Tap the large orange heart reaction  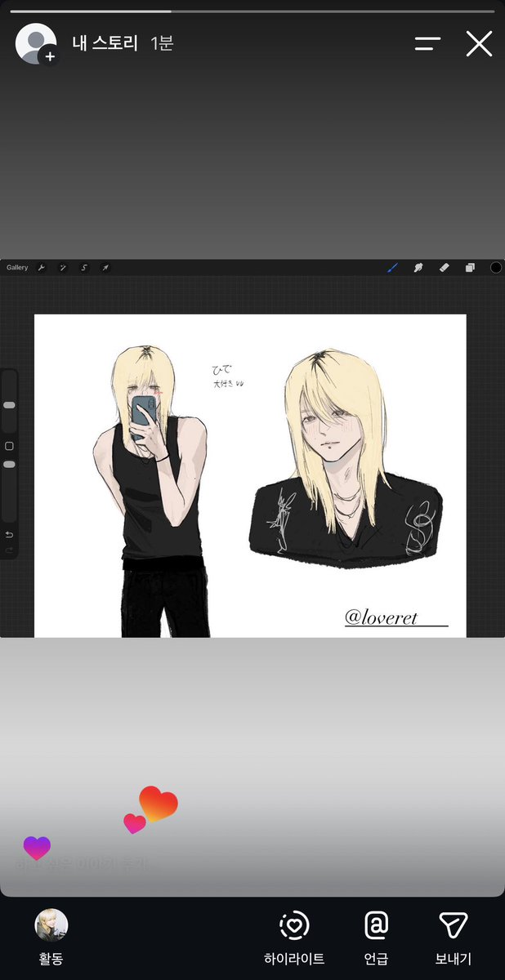158,804
